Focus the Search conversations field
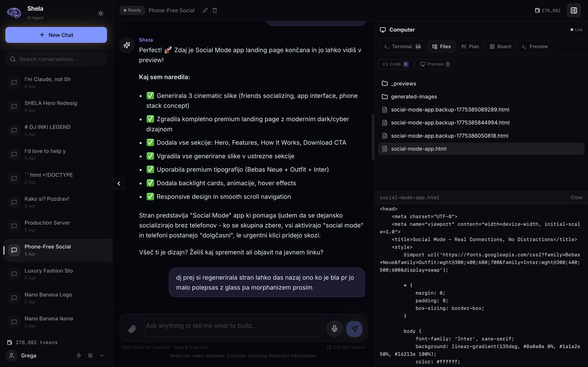588x367 pixels. tap(56, 59)
